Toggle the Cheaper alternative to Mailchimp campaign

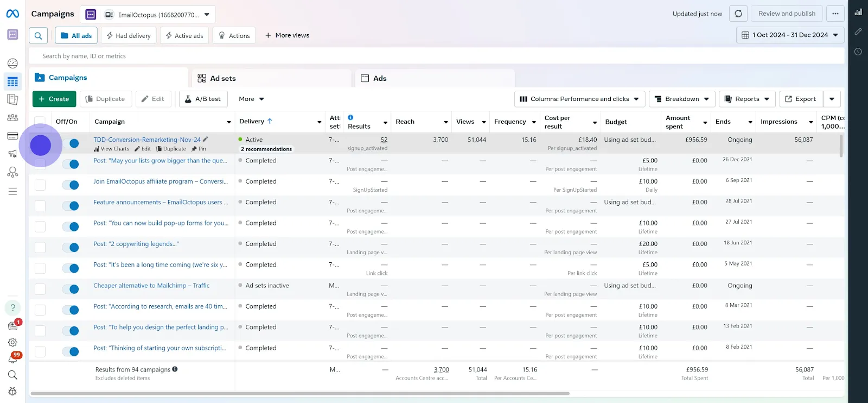[x=71, y=289]
